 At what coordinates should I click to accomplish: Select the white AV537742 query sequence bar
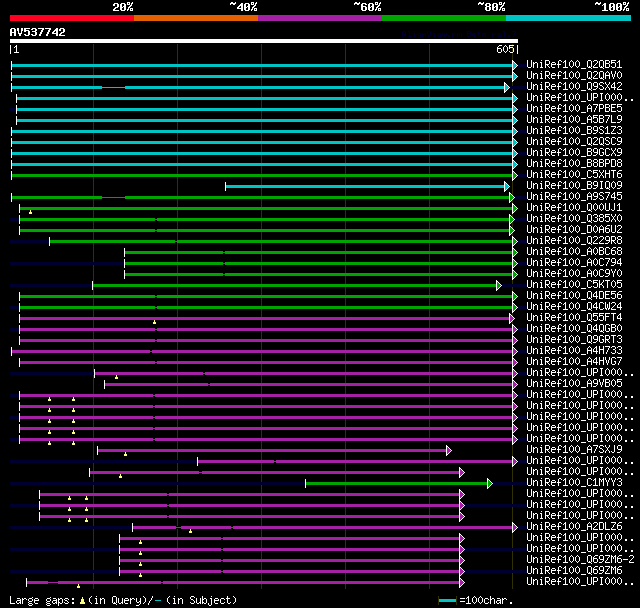[x=264, y=41]
